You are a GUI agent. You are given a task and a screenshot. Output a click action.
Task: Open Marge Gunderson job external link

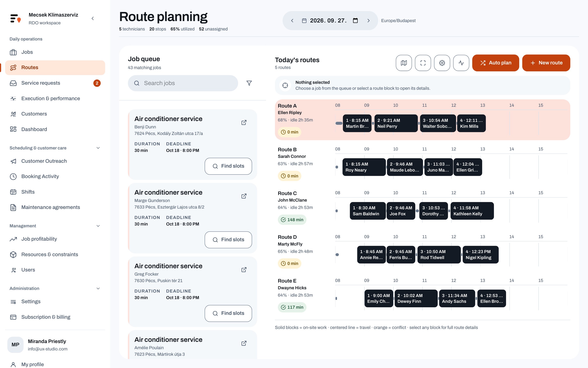(244, 196)
